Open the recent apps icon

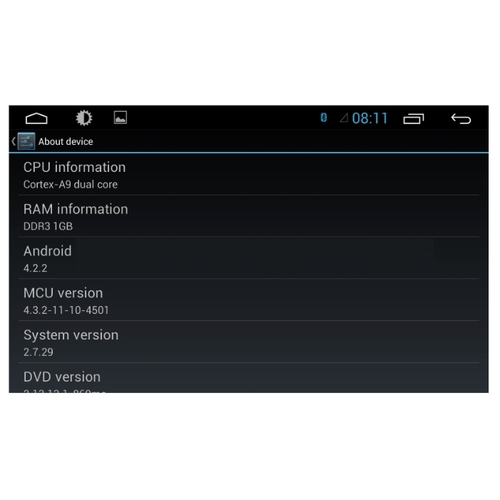pos(413,119)
